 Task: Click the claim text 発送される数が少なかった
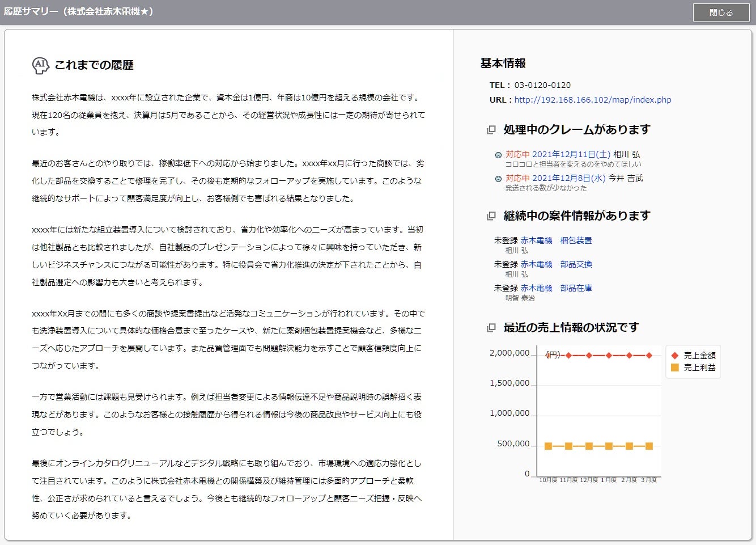(546, 188)
